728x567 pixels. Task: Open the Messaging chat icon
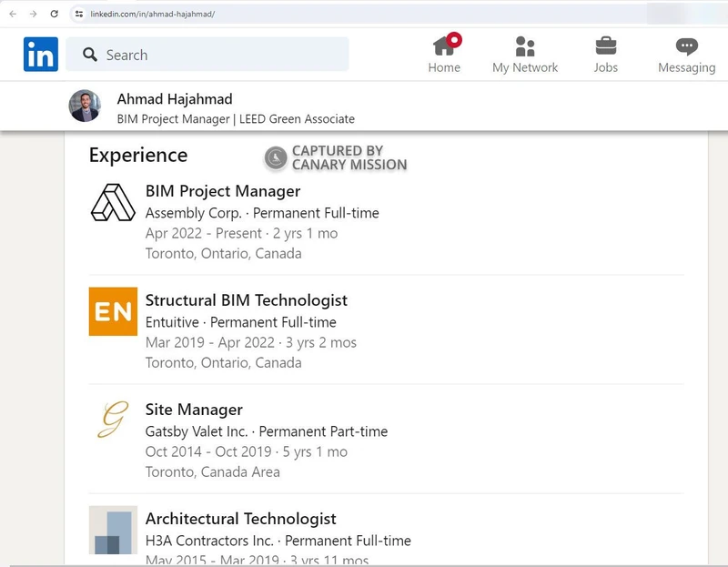pyautogui.click(x=687, y=46)
